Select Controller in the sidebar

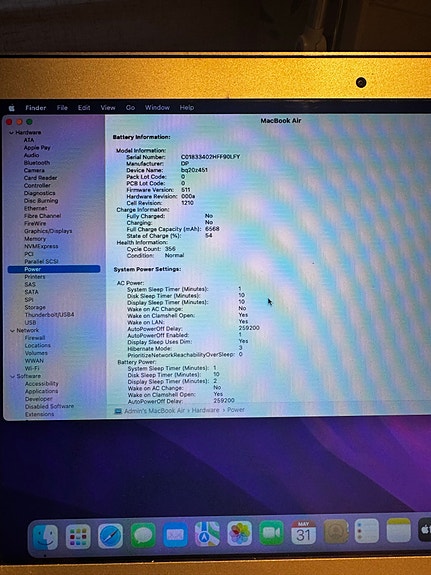pos(37,186)
